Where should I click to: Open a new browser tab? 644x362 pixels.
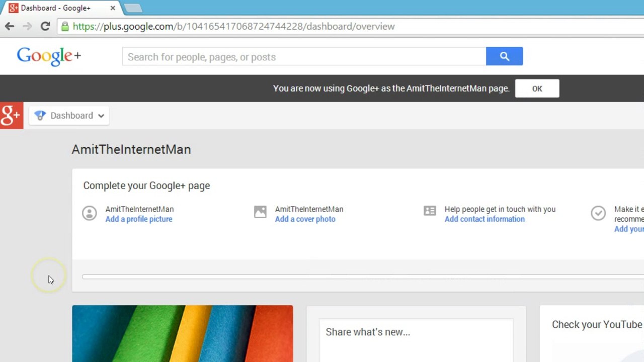(x=133, y=8)
